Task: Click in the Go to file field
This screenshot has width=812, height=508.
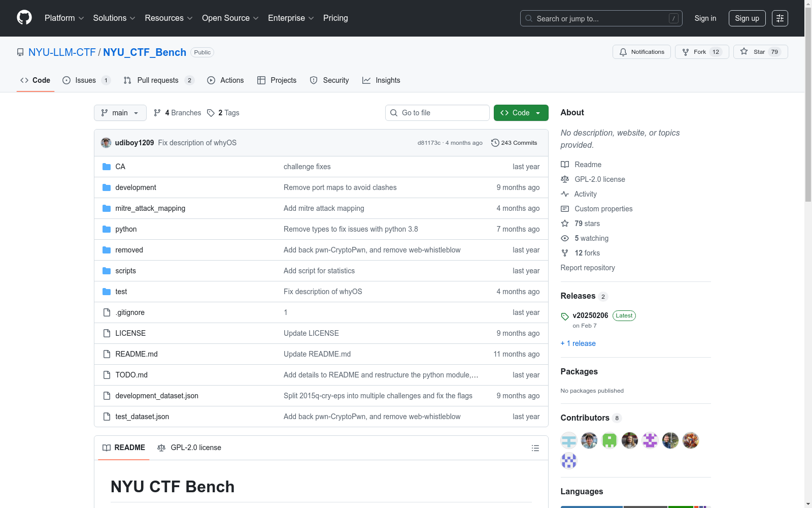Action: coord(437,113)
